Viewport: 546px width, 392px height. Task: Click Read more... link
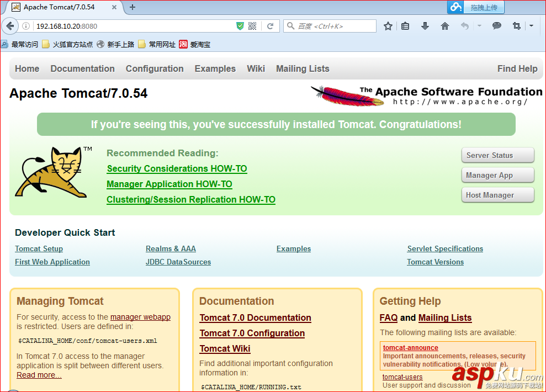39,375
